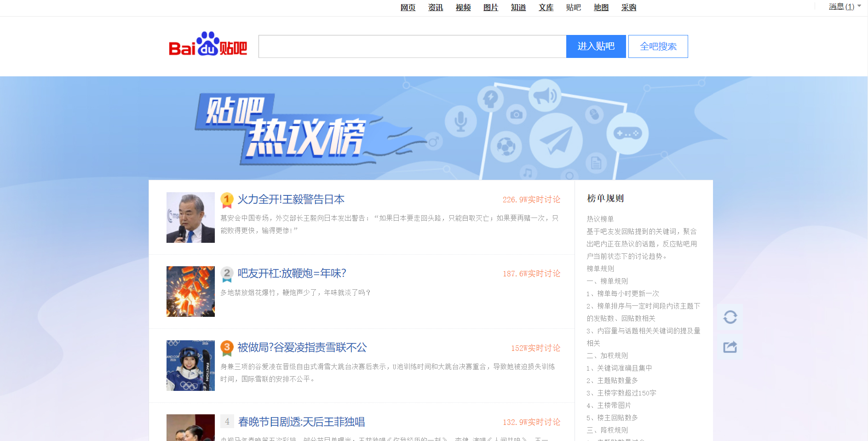Click the orange rank 3 medal badge

(x=227, y=348)
